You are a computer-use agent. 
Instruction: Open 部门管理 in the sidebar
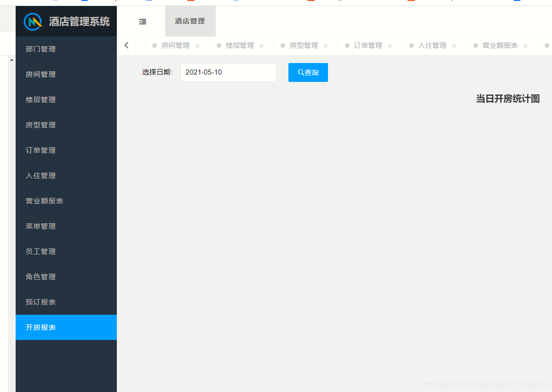tap(66, 49)
